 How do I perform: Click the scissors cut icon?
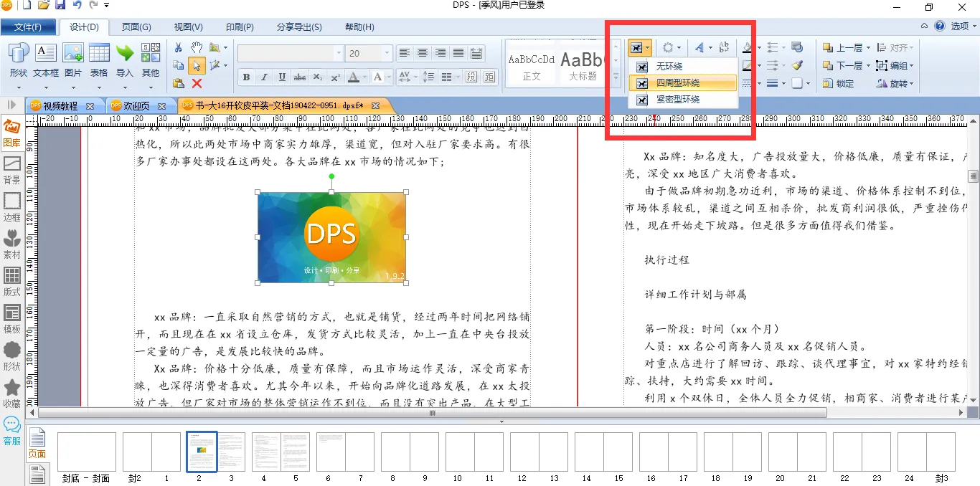178,47
